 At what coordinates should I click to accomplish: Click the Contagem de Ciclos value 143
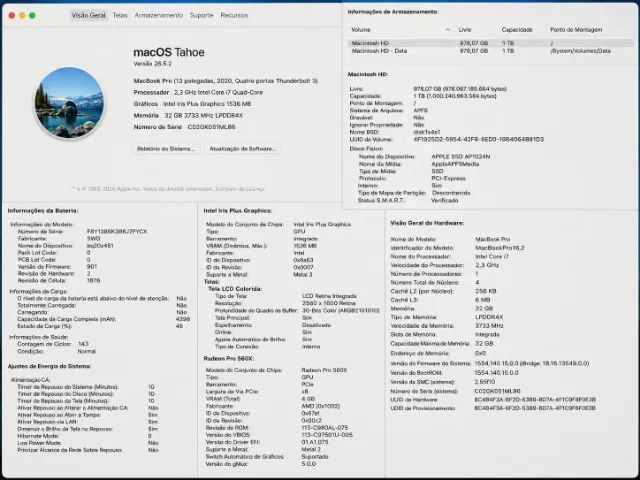83,344
